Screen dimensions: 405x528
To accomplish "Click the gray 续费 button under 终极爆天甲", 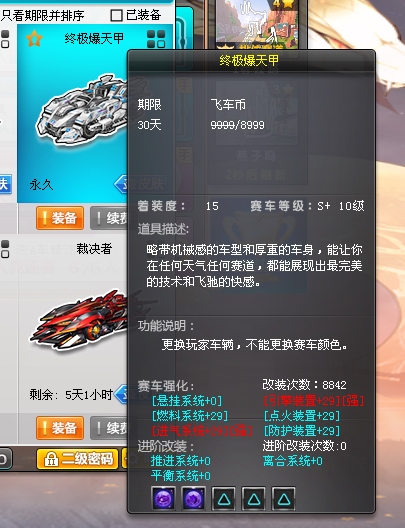I will (109, 218).
